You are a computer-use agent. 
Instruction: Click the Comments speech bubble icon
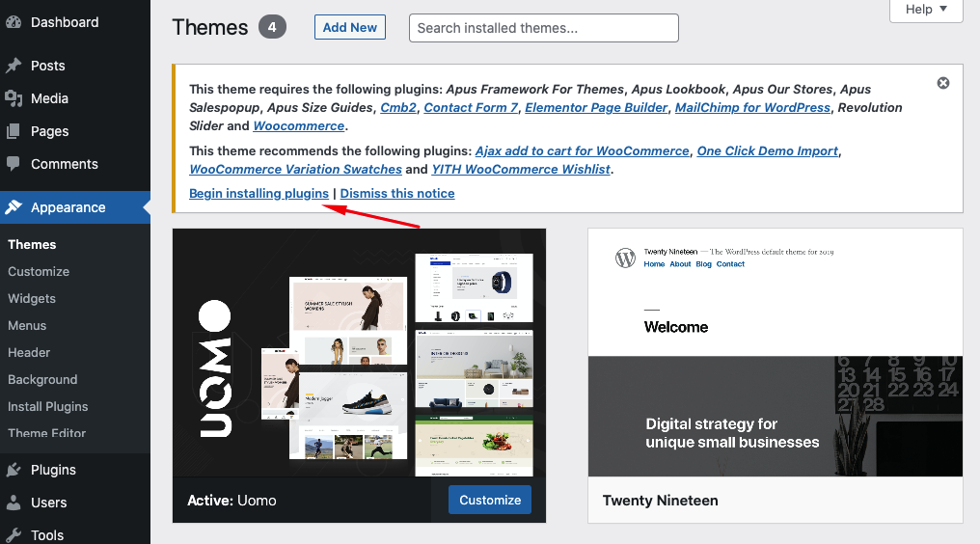[14, 164]
